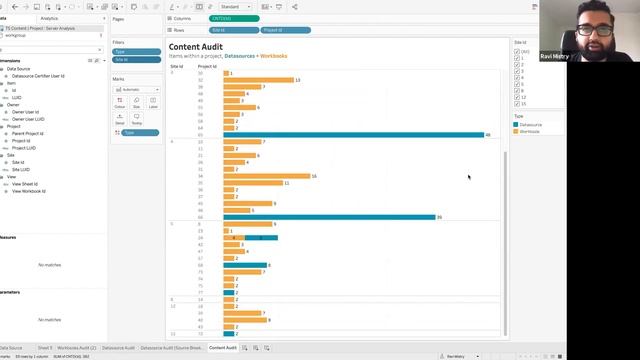Click the Project Id pill on Rows shelf
Image resolution: width=640 pixels, height=360 pixels.
(x=286, y=30)
